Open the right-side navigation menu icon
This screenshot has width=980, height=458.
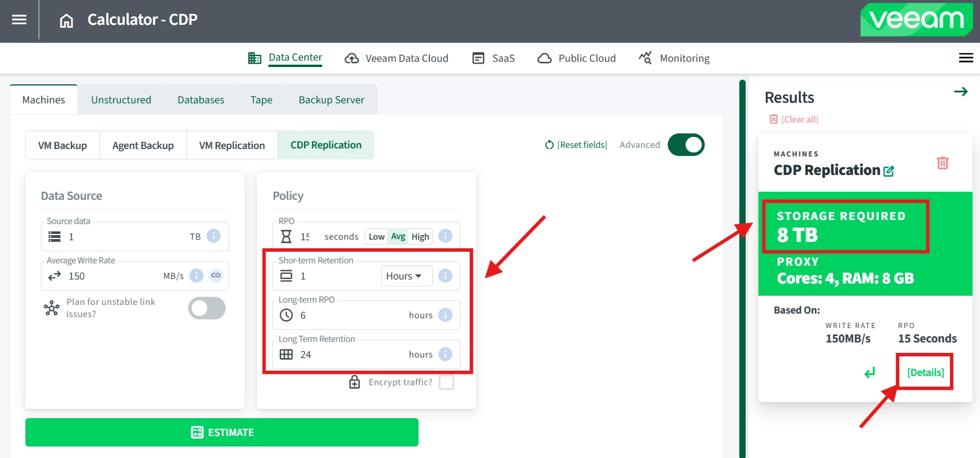point(966,58)
